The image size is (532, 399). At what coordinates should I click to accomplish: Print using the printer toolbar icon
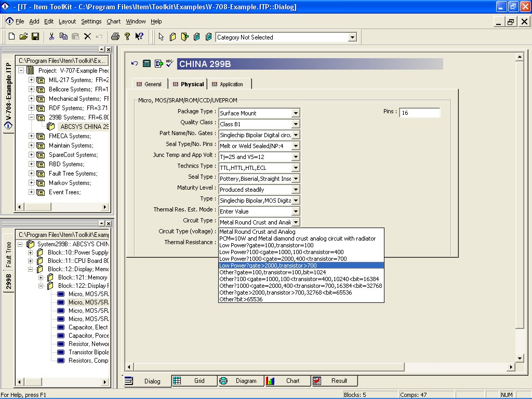click(115, 36)
